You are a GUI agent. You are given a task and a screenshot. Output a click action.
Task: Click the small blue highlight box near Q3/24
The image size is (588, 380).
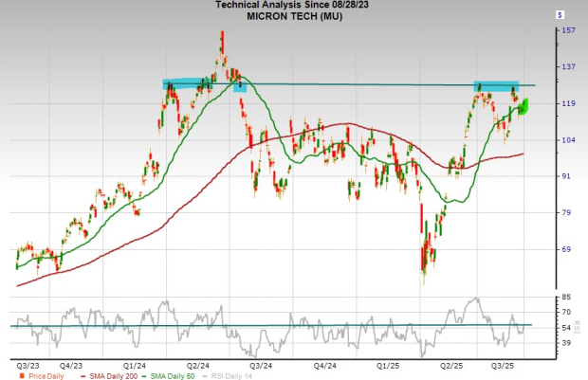pos(240,87)
